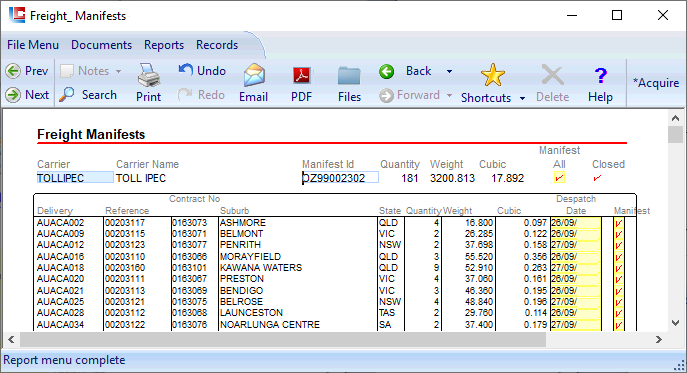687x373 pixels.
Task: Toggle the Closed checkbox
Action: pos(597,178)
